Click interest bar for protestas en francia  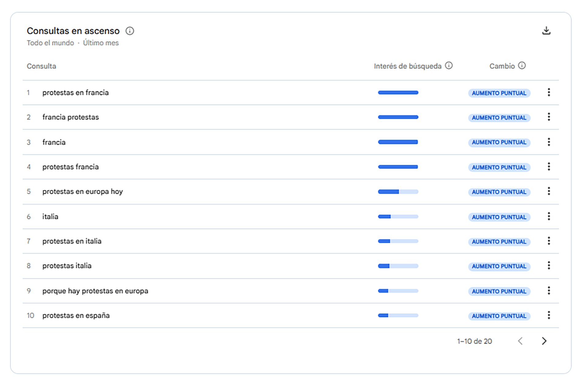pos(398,93)
